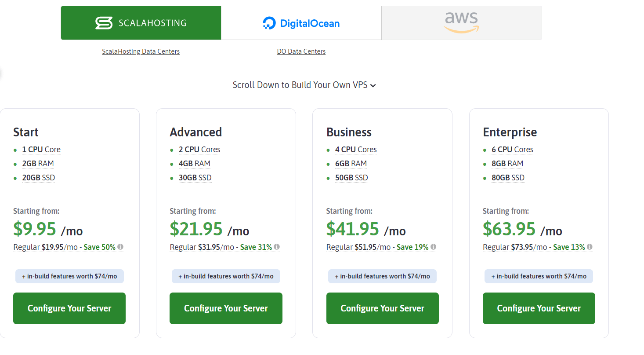Click in-build features badge on Business plan

coord(383,276)
